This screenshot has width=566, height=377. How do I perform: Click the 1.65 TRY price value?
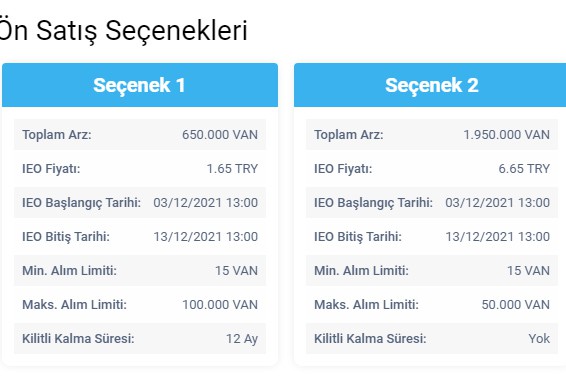tap(232, 169)
